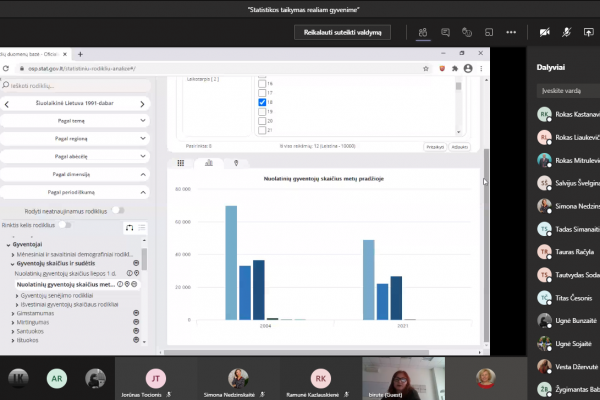This screenshot has height=400, width=600.
Task: Go to next period with right chevron
Action: tap(142, 104)
